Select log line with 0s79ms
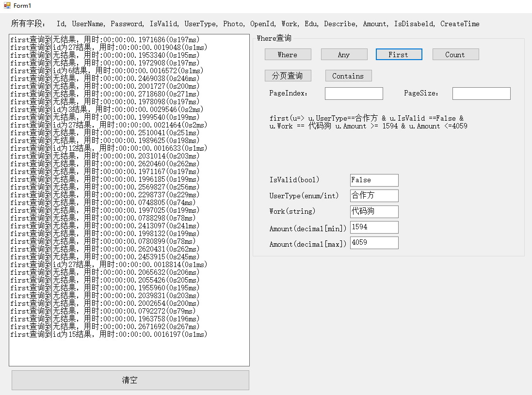The height and width of the screenshot is (395, 532). (103, 311)
